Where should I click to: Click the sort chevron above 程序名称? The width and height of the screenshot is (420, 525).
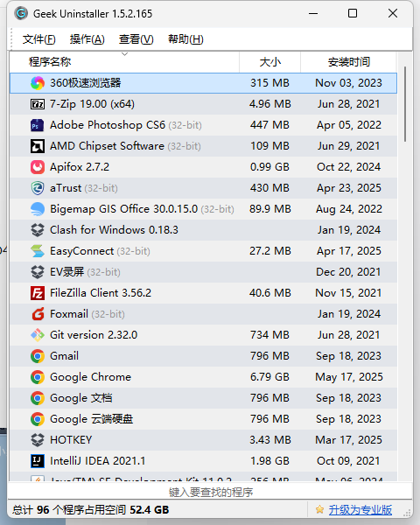(x=124, y=54)
